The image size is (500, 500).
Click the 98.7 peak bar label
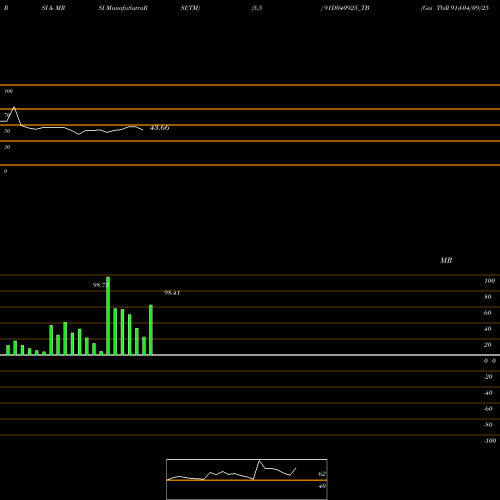coord(100,285)
